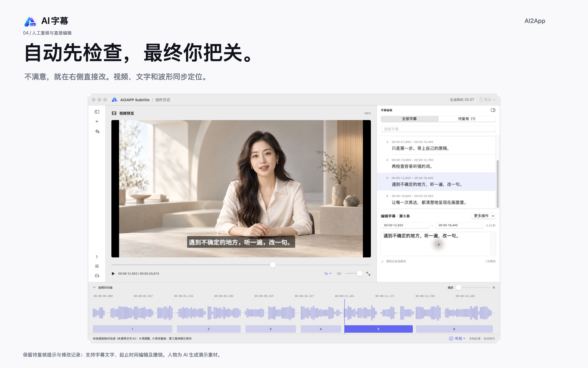Screen dimensions: 588x368
Task: Open the 导出 export dropdown button
Action: [x=487, y=100]
